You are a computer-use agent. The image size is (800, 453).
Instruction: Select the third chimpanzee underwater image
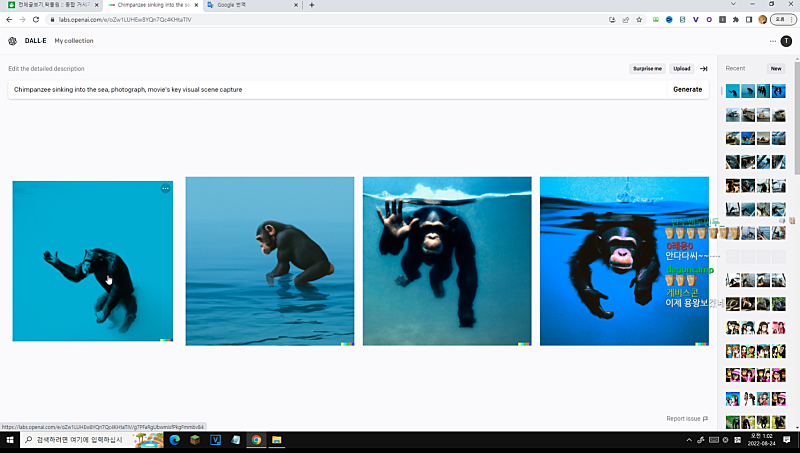click(x=447, y=261)
